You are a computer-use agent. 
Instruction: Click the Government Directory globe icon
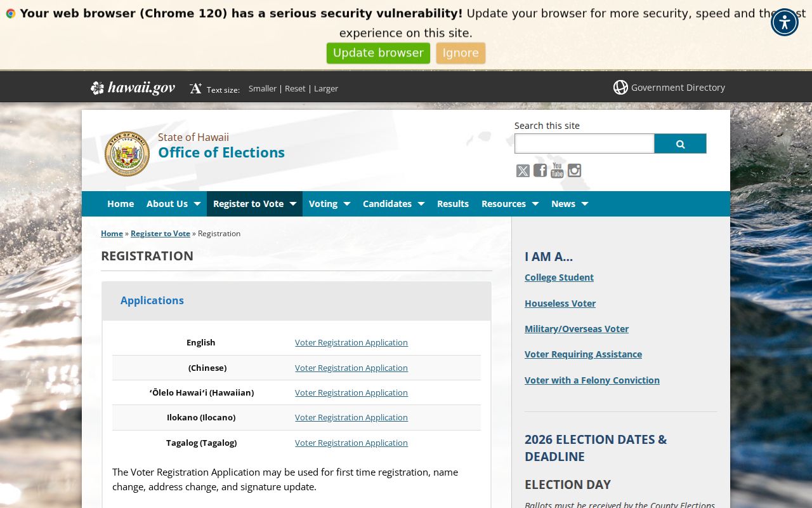620,88
